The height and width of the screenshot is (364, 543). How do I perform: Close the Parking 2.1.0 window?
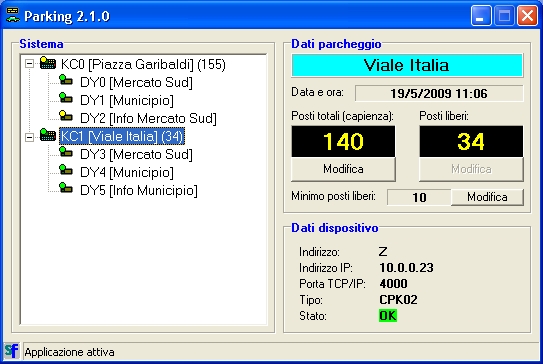coord(527,16)
